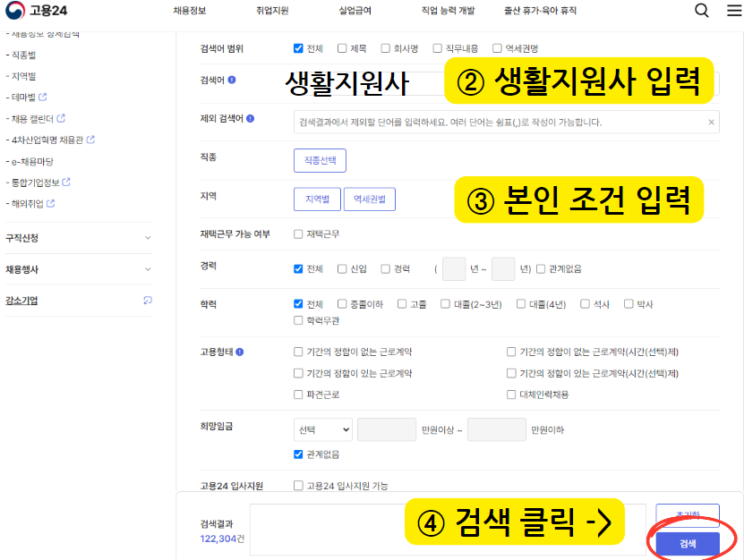Open the site search magnifier icon

[702, 10]
